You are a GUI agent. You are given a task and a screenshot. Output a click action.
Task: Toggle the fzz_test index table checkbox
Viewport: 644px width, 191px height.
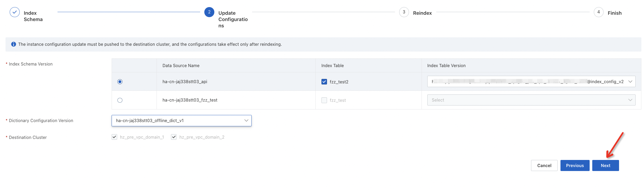[324, 100]
